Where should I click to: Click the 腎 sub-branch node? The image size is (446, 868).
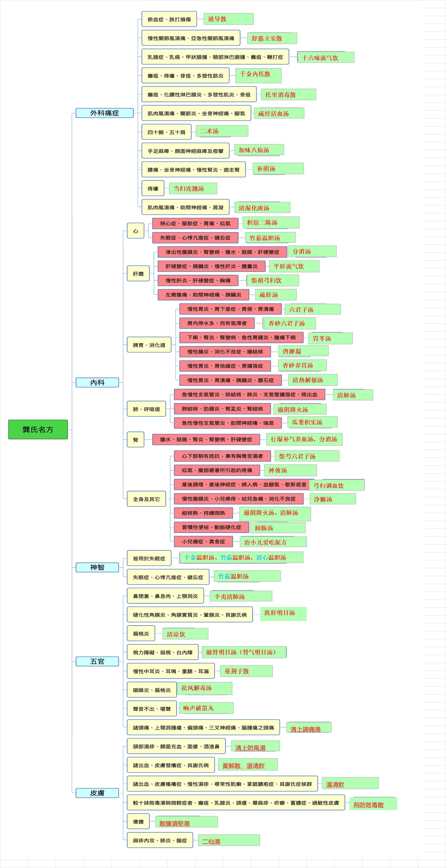coord(136,439)
